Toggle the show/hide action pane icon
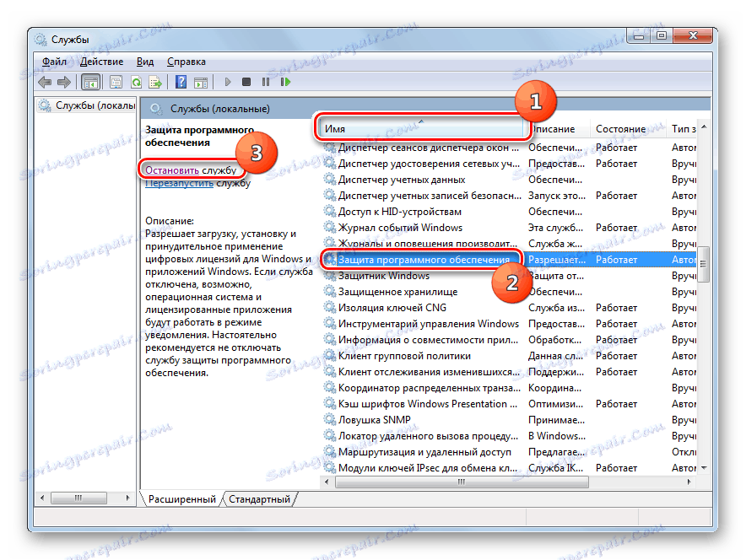 click(201, 83)
